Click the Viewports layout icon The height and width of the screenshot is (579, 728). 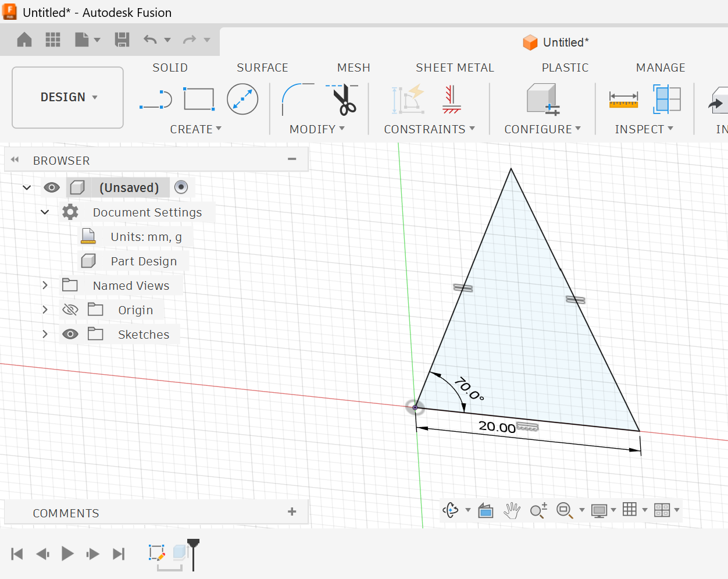click(x=662, y=510)
